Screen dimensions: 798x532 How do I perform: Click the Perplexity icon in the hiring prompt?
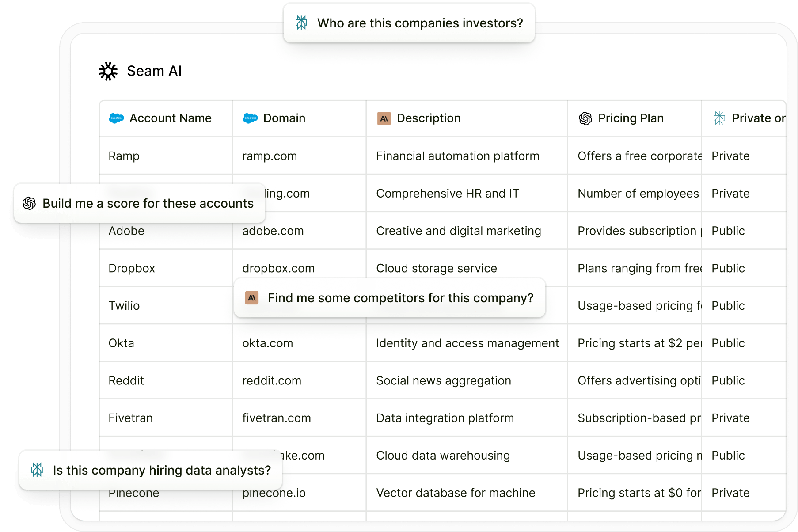pos(37,470)
